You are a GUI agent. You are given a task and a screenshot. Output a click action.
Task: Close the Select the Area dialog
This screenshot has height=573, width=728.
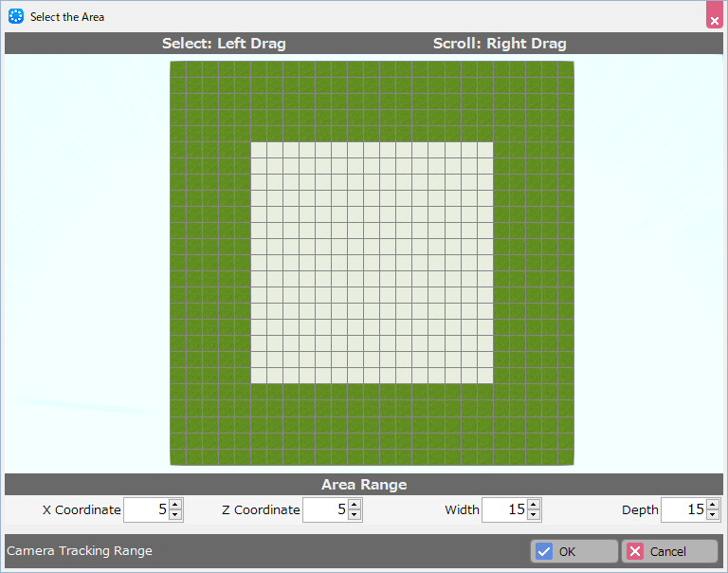point(714,17)
